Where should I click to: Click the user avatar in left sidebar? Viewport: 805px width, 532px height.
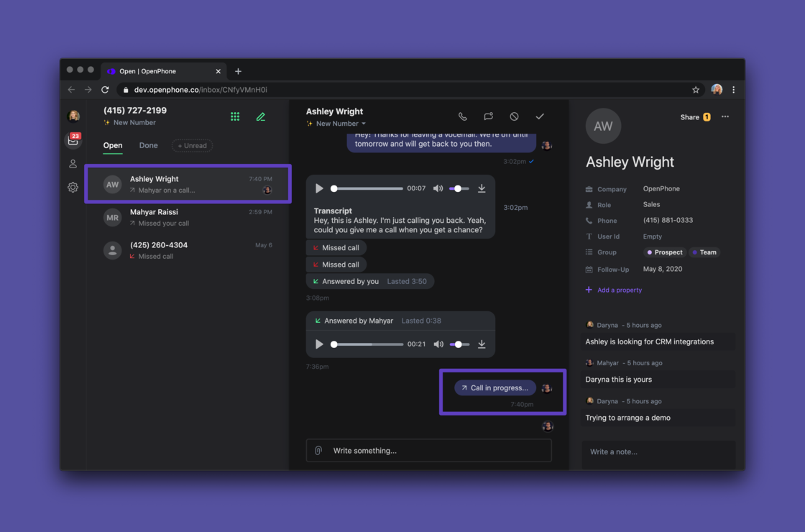pos(73,116)
